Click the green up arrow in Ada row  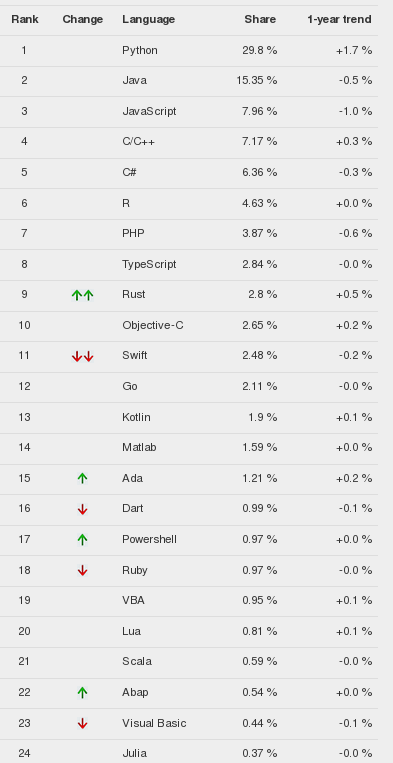(82, 478)
